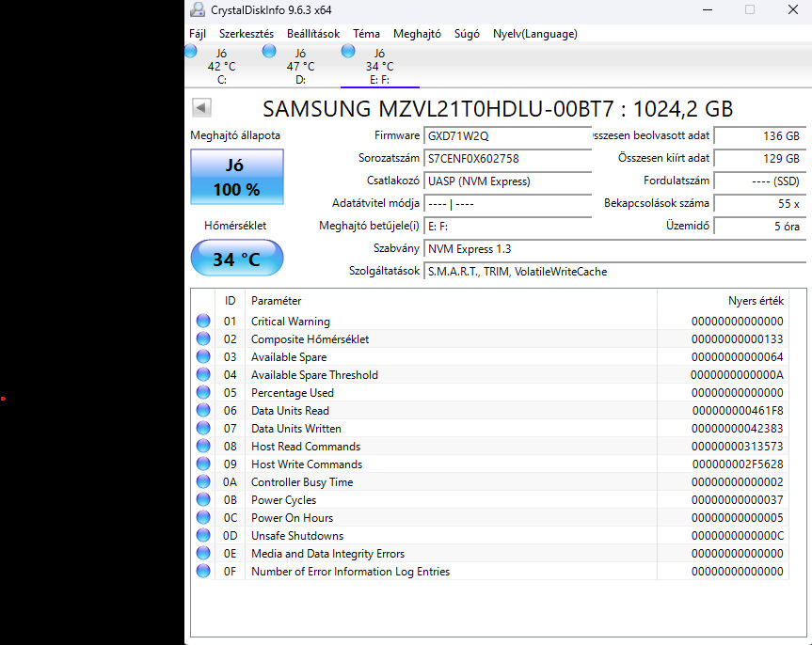The height and width of the screenshot is (645, 812).
Task: Click the previous disk arrow button
Action: click(201, 108)
